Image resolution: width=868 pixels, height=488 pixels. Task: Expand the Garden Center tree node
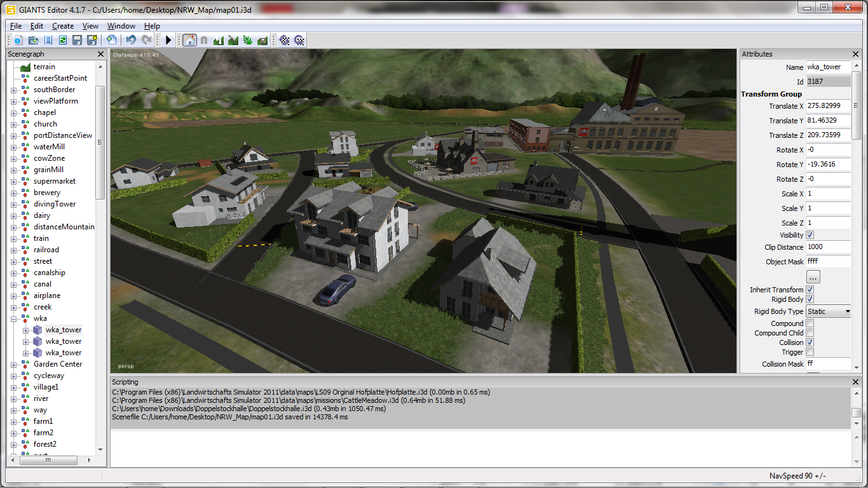coord(13,365)
